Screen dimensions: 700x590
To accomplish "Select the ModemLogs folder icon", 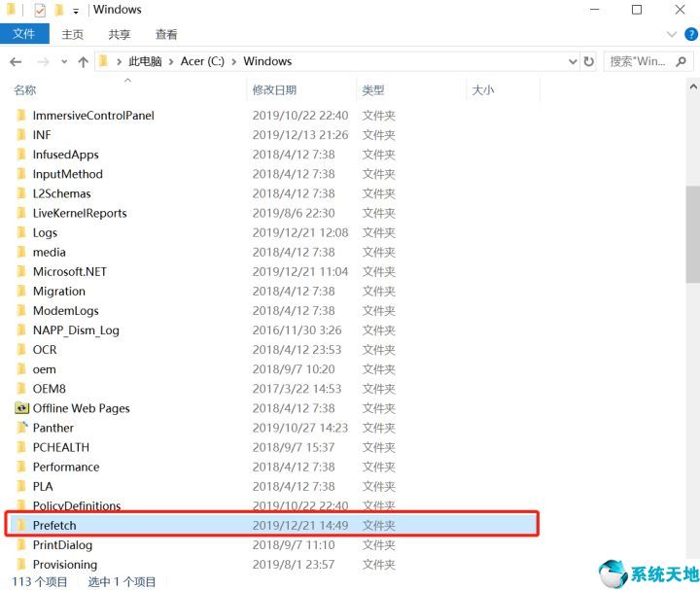I will coord(21,310).
